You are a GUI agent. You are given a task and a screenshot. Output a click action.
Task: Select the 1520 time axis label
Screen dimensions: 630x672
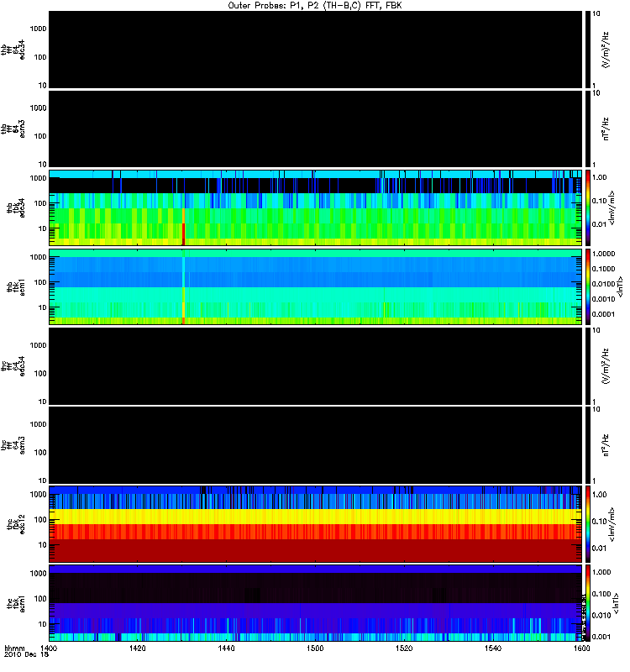pos(404,648)
